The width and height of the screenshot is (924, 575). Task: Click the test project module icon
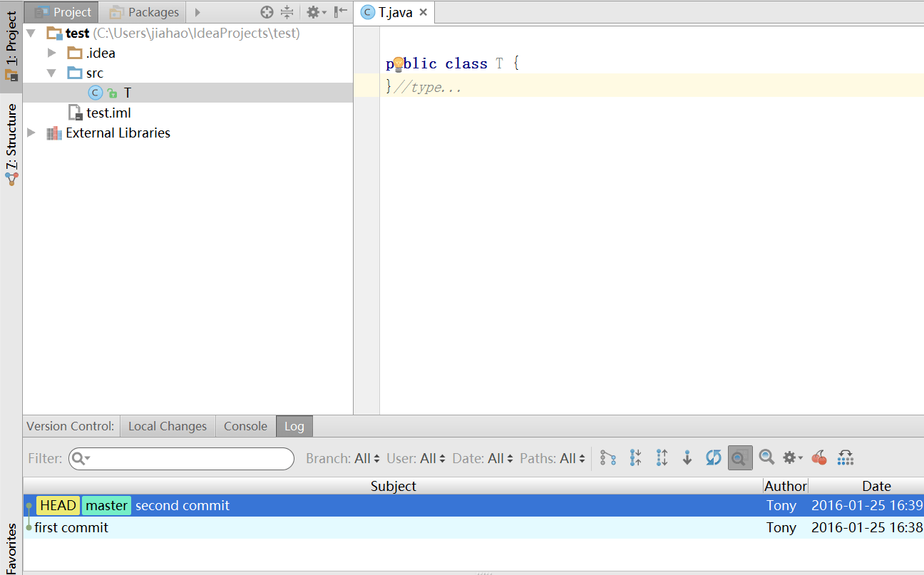[x=54, y=33]
